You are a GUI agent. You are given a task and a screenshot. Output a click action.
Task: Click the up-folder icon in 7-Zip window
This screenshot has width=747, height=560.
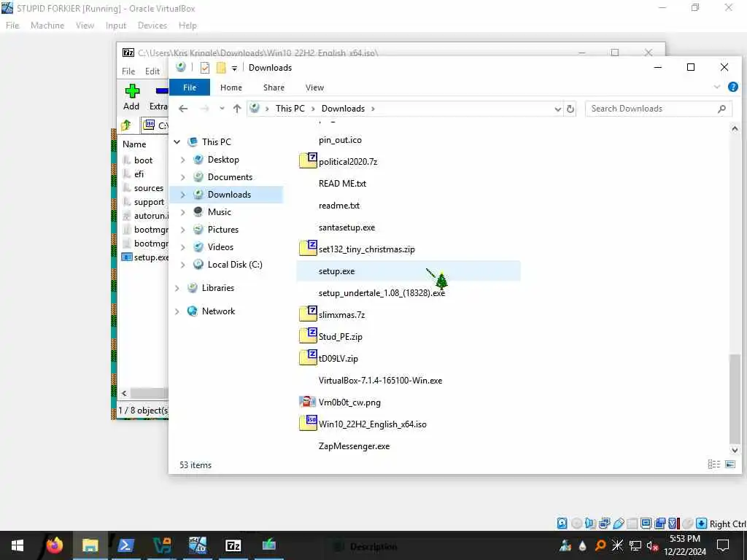126,125
